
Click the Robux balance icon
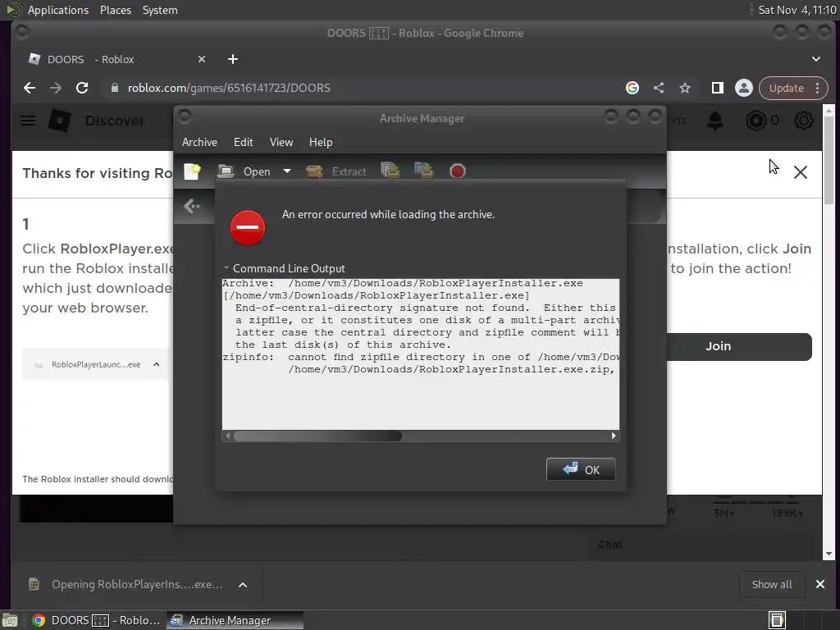[x=756, y=121]
